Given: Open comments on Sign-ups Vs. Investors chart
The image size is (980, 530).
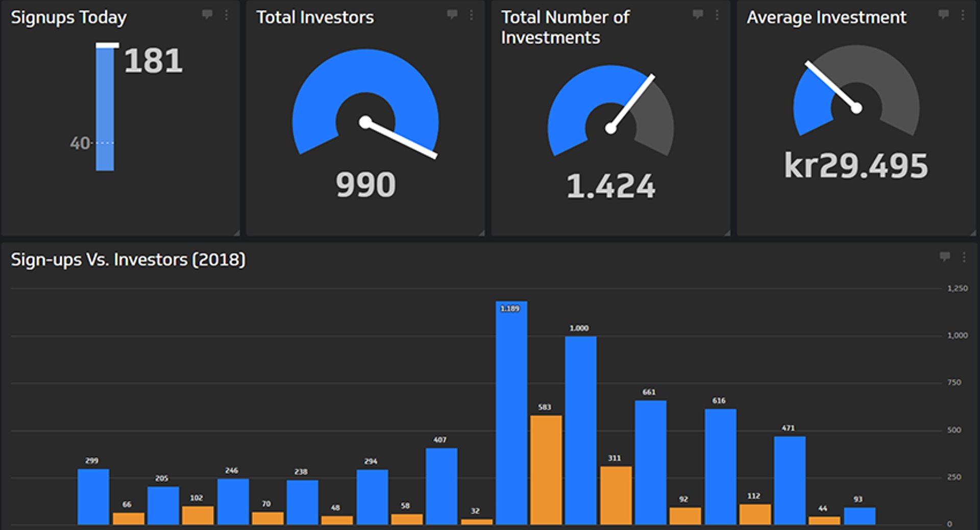Looking at the screenshot, I should [x=945, y=257].
